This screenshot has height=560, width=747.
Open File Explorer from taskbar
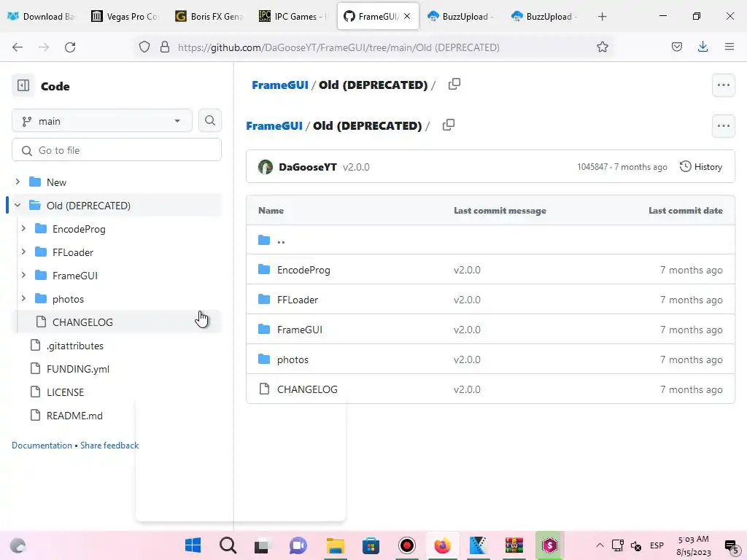click(x=335, y=545)
